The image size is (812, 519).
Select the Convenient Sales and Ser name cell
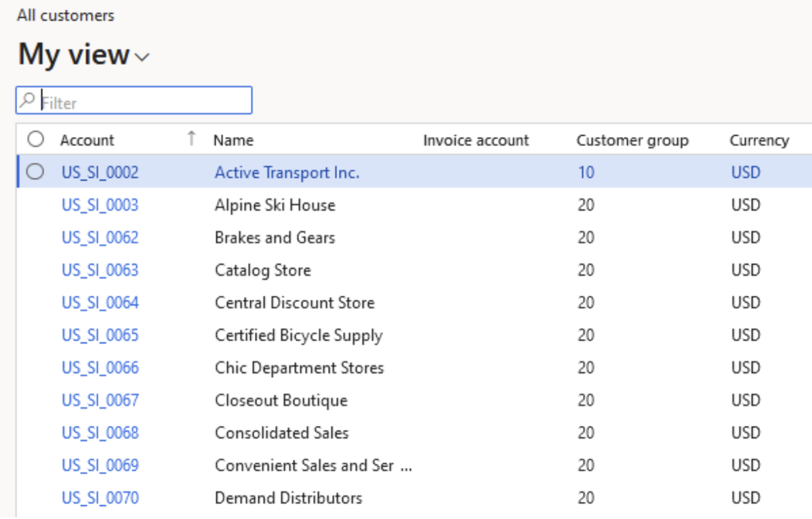click(x=304, y=466)
